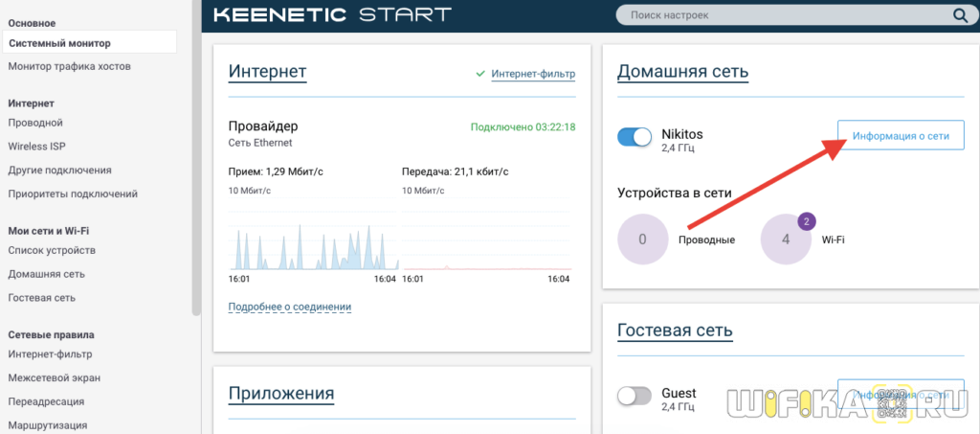Click the purple badge showing 2
The height and width of the screenshot is (434, 980).
click(x=806, y=221)
